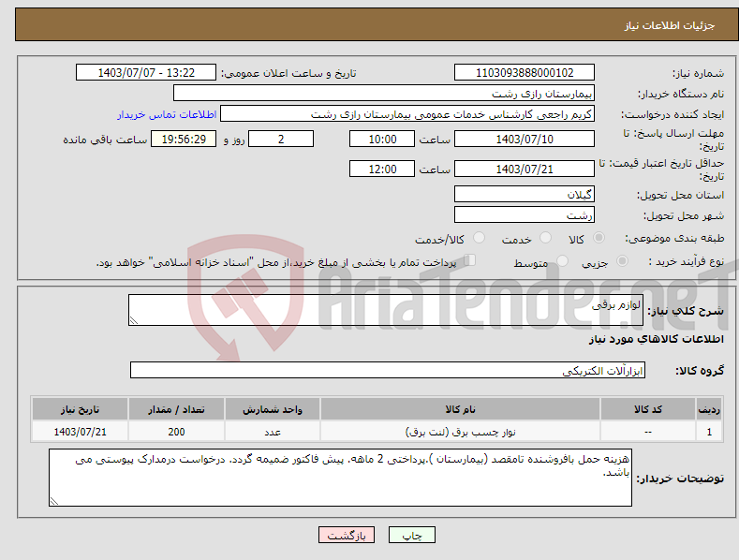Click the price validity date 1403/07/21 field

[525, 169]
